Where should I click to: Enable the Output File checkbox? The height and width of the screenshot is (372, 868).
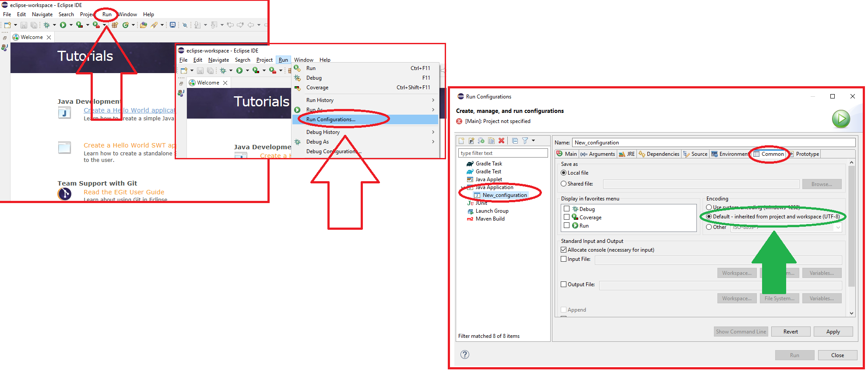pos(564,284)
